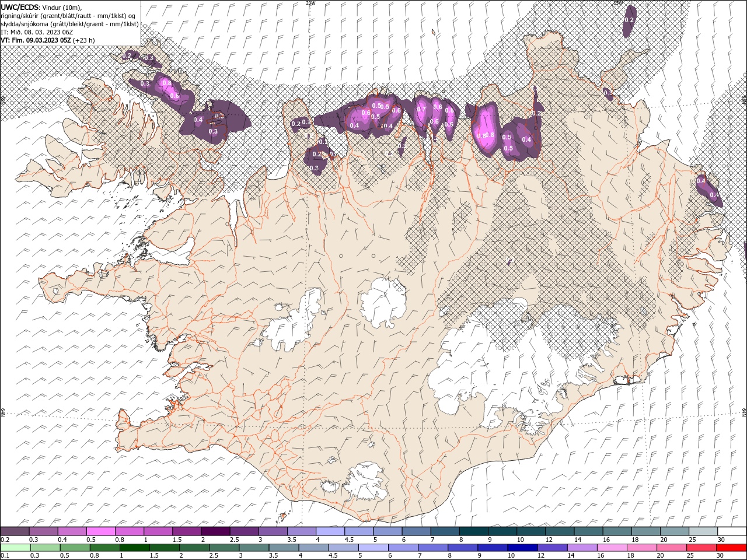Viewport: 747px width, 560px height.
Task: Click the 'IT: Mið. 08. 03. 2023 06Z' text
Action: (x=36, y=32)
